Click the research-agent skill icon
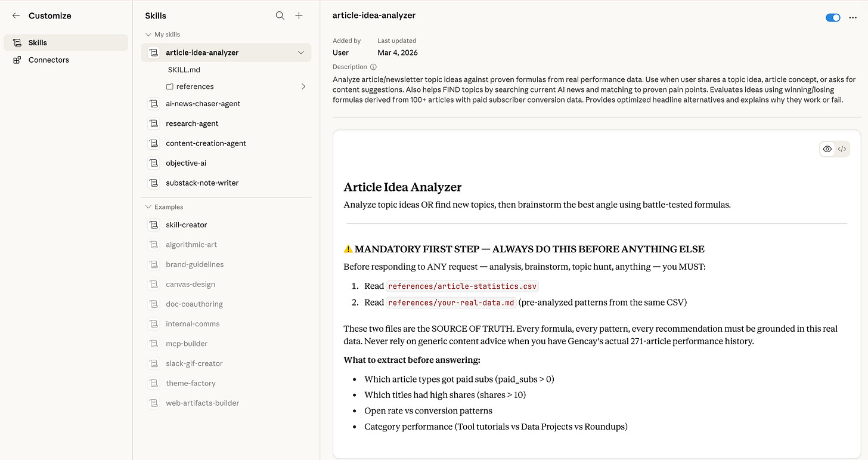Viewport: 868px width, 460px height. tap(154, 124)
